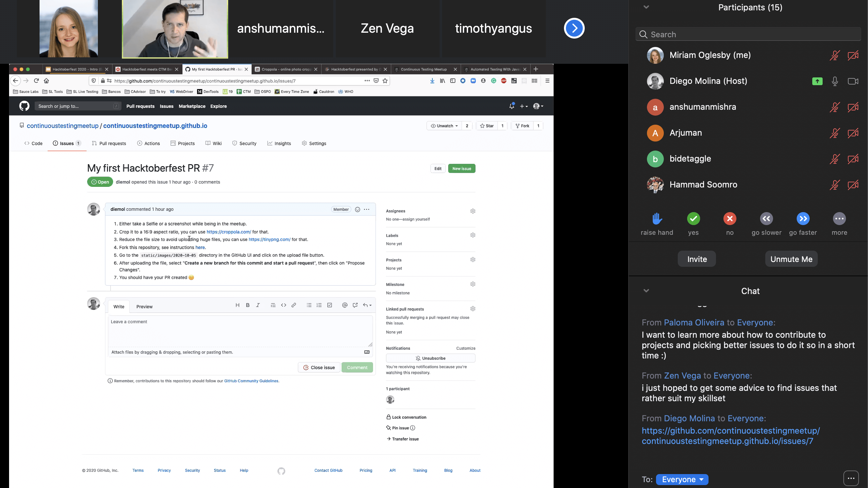
Task: Toggle Diego Molina camera icon
Action: (853, 81)
